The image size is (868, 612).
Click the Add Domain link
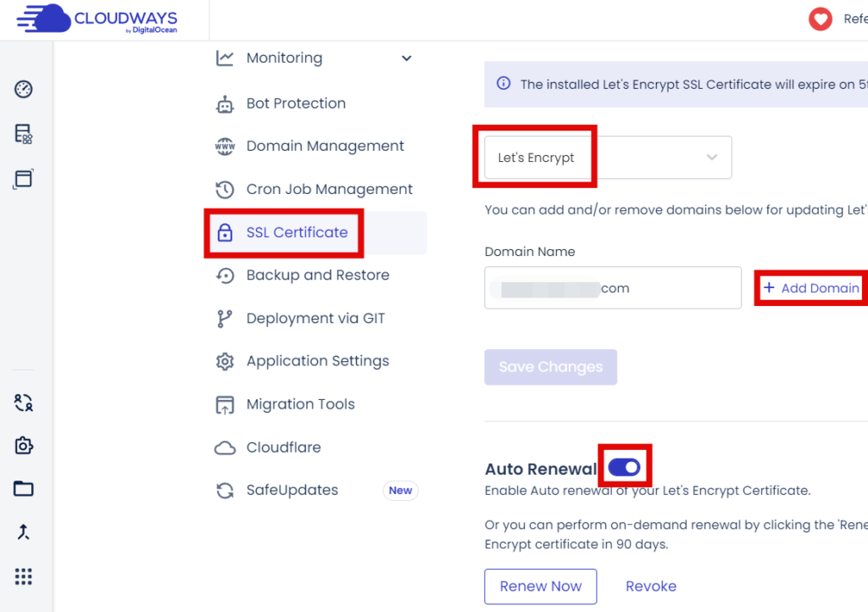point(811,287)
